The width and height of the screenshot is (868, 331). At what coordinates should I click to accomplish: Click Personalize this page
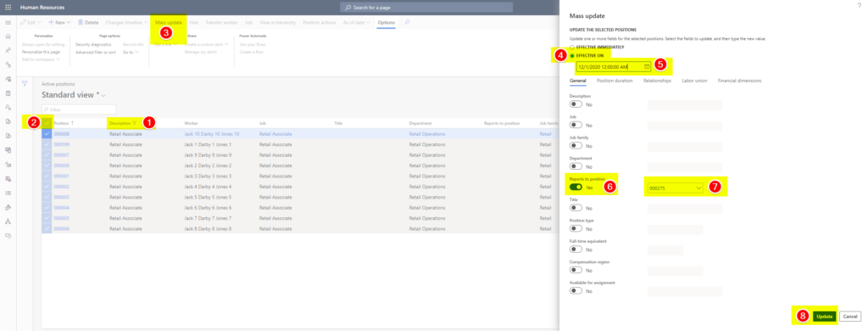tap(41, 52)
